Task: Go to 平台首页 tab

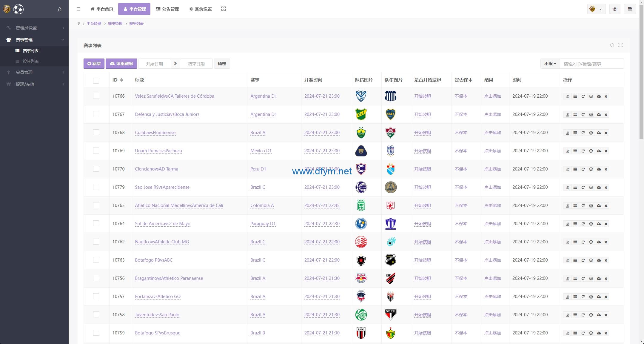Action: pos(102,9)
